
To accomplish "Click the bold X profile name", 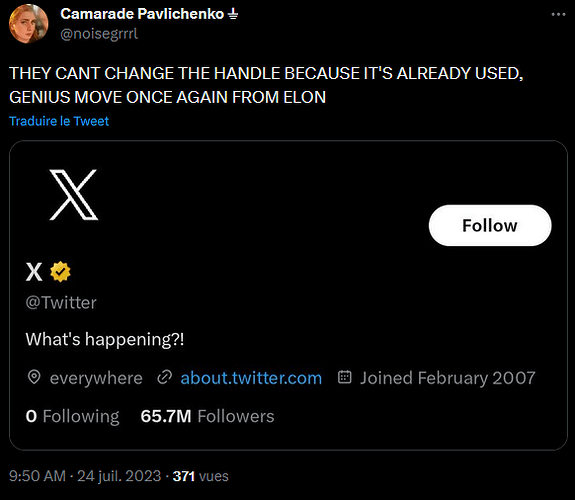I will coord(34,272).
